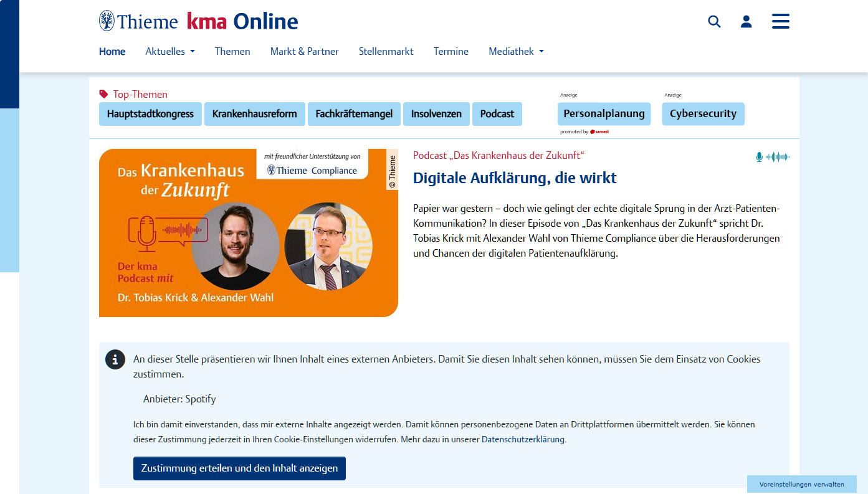This screenshot has height=494, width=868.
Task: Select the Krankenhausreform topic tag
Action: pyautogui.click(x=254, y=114)
